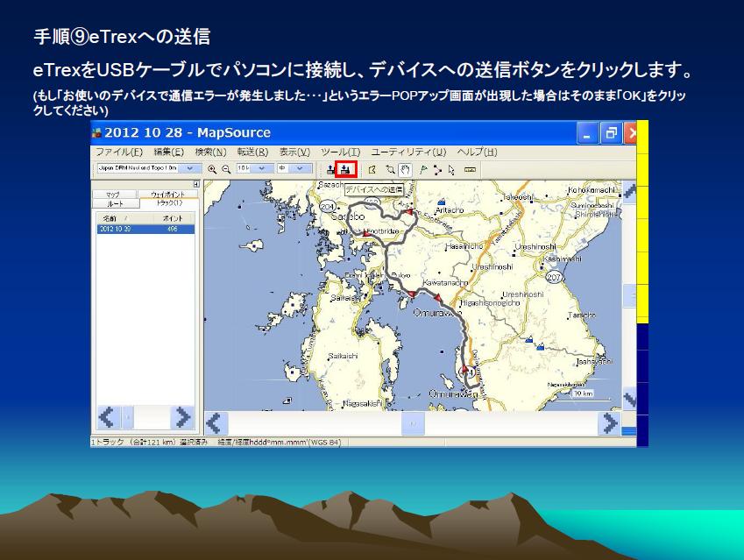Click the map horizontal scrollbar left arrow
The width and height of the screenshot is (744, 560).
pos(216,423)
